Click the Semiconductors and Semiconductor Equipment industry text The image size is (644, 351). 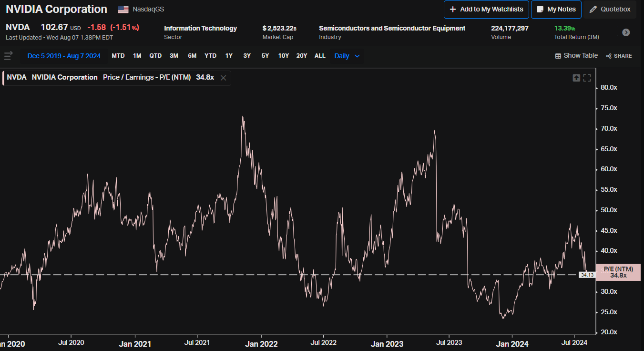tap(392, 28)
